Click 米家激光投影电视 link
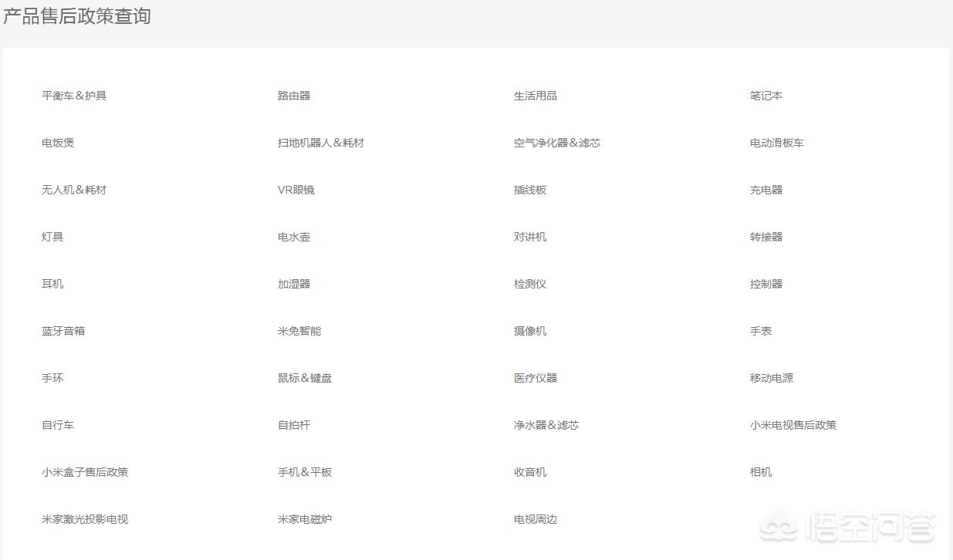This screenshot has width=953, height=560. 85,519
